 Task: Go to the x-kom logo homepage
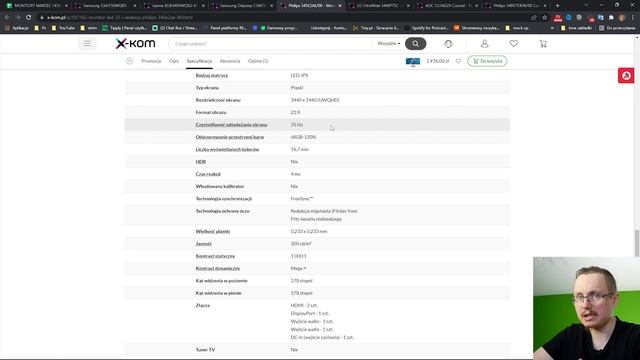pyautogui.click(x=135, y=44)
